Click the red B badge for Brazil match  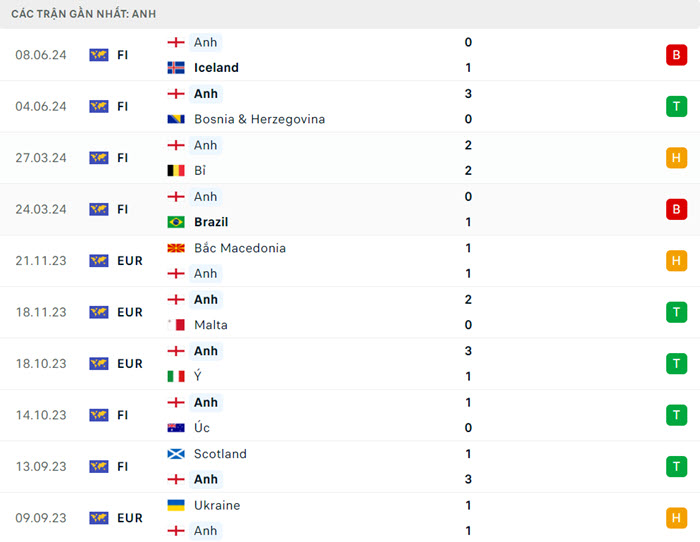[x=676, y=210]
